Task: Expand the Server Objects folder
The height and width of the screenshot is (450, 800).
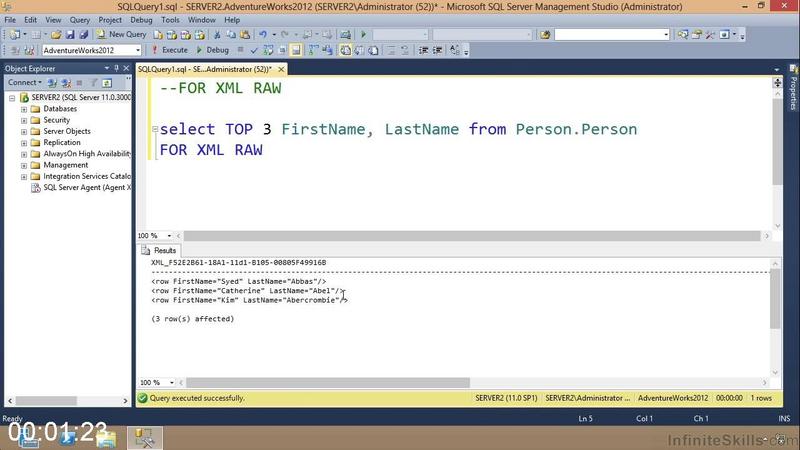Action: click(24, 132)
